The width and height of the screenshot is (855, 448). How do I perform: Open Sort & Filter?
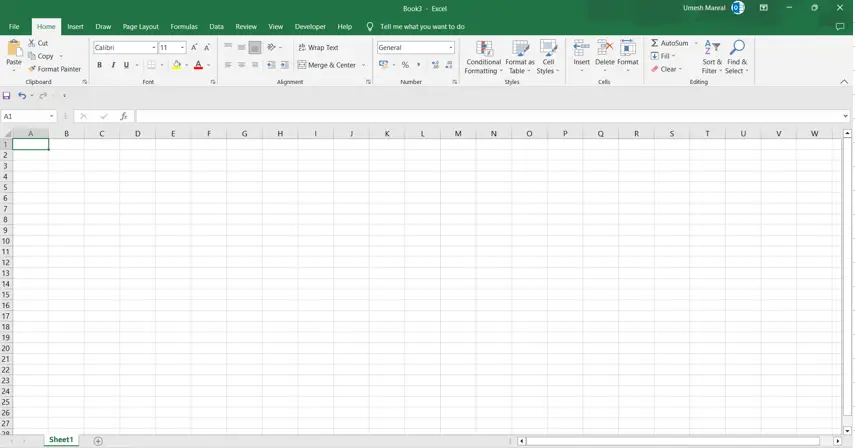[x=712, y=57]
